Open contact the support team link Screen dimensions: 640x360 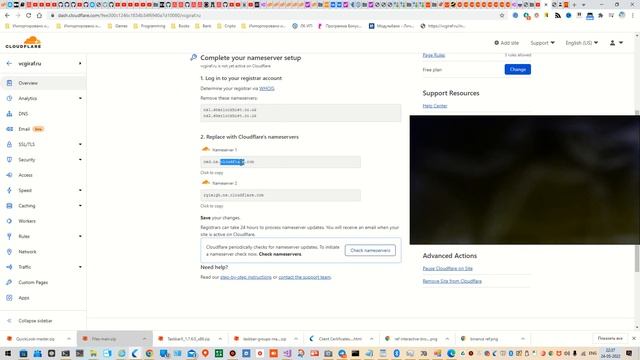304,277
